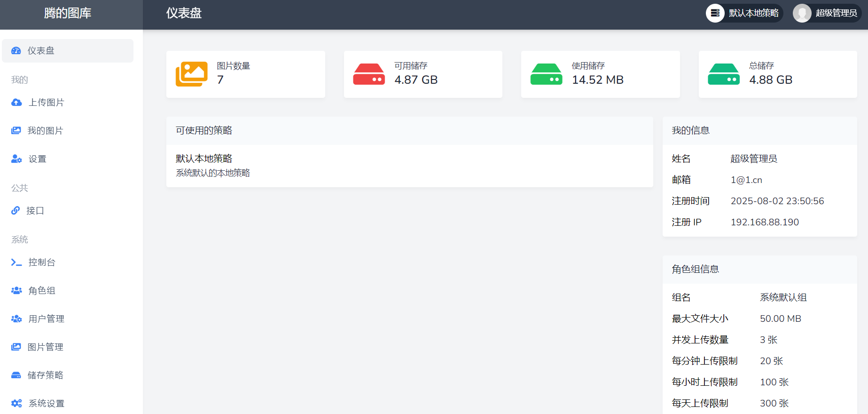Viewport: 868px width, 414px height.
Task: Click the 腾的图库 site title
Action: (68, 13)
